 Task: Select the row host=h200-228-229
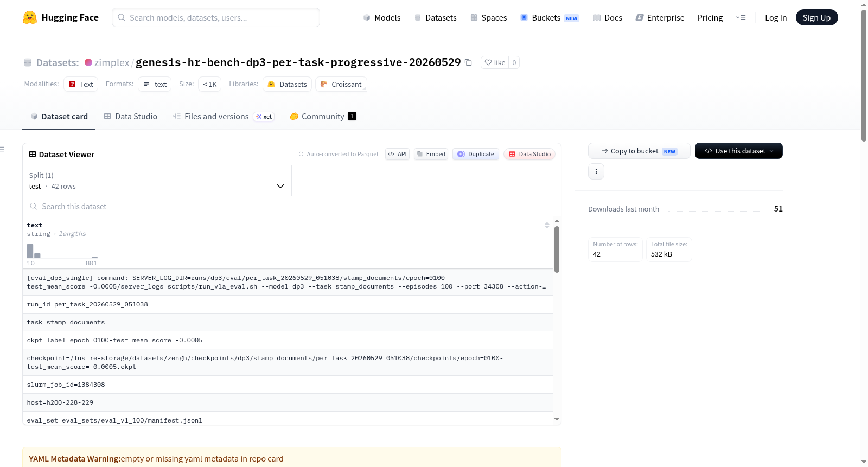point(288,402)
